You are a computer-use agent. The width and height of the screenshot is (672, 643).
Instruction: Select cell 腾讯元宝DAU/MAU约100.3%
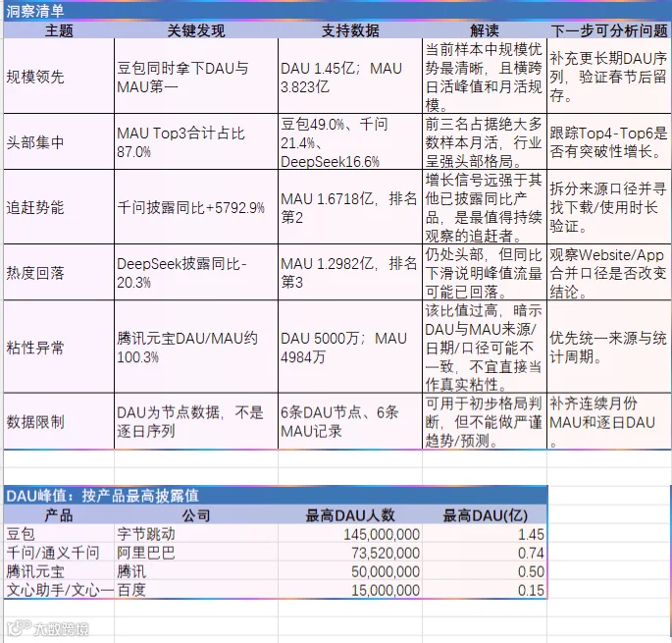click(x=196, y=347)
